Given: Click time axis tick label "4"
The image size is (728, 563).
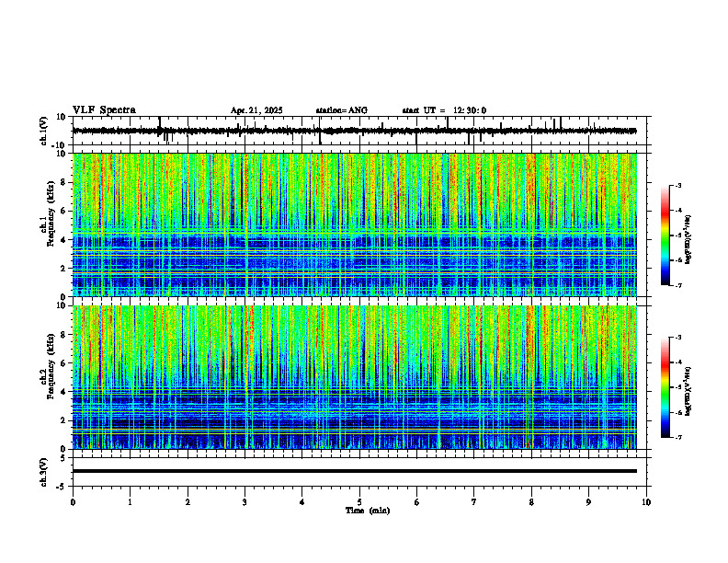Looking at the screenshot, I should coord(302,502).
